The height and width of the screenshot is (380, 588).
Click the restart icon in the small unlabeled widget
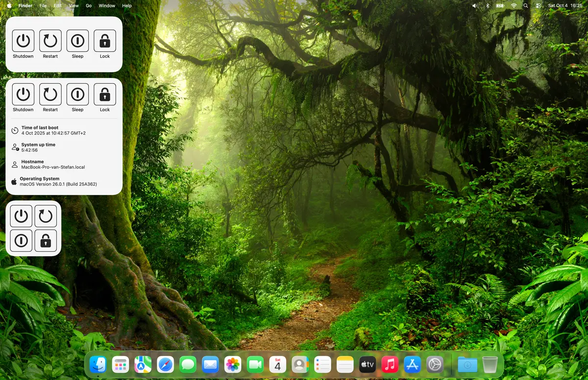[x=46, y=216]
